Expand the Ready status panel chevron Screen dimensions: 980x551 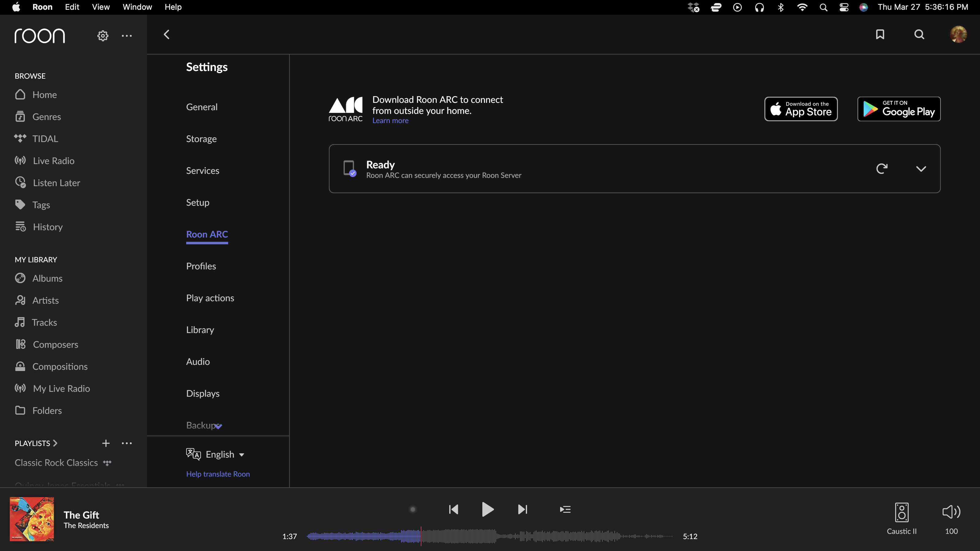(x=921, y=169)
